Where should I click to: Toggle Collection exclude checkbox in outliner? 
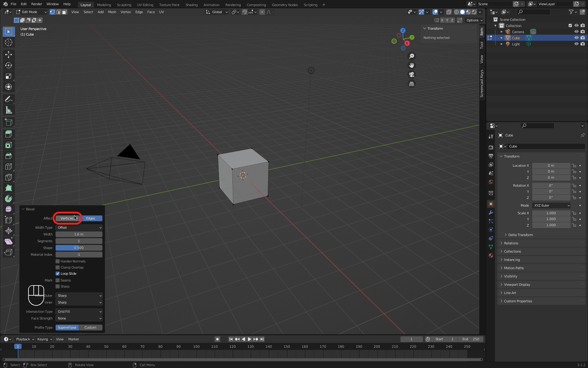tap(570, 25)
